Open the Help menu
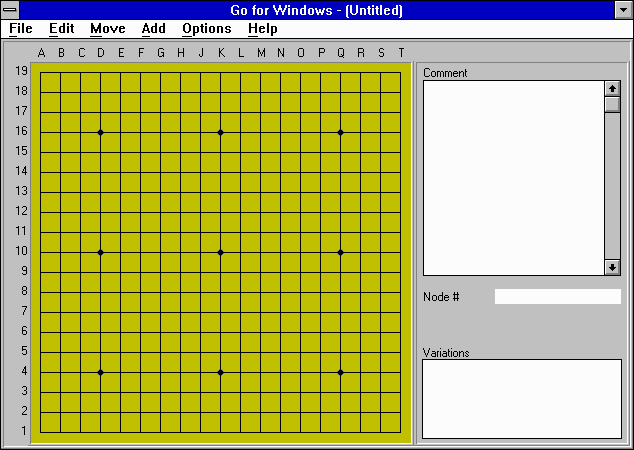The width and height of the screenshot is (634, 450). (x=263, y=29)
